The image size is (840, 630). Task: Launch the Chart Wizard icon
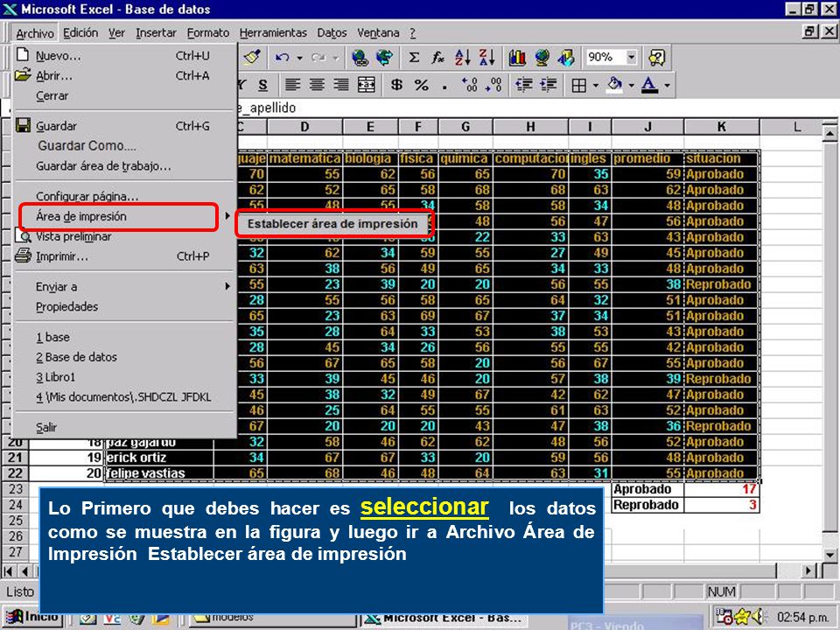tap(517, 58)
